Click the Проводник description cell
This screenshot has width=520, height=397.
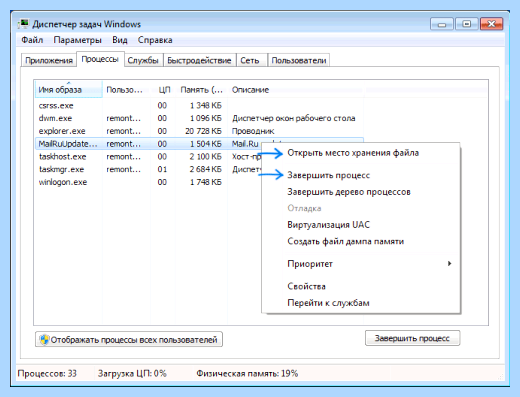[253, 131]
